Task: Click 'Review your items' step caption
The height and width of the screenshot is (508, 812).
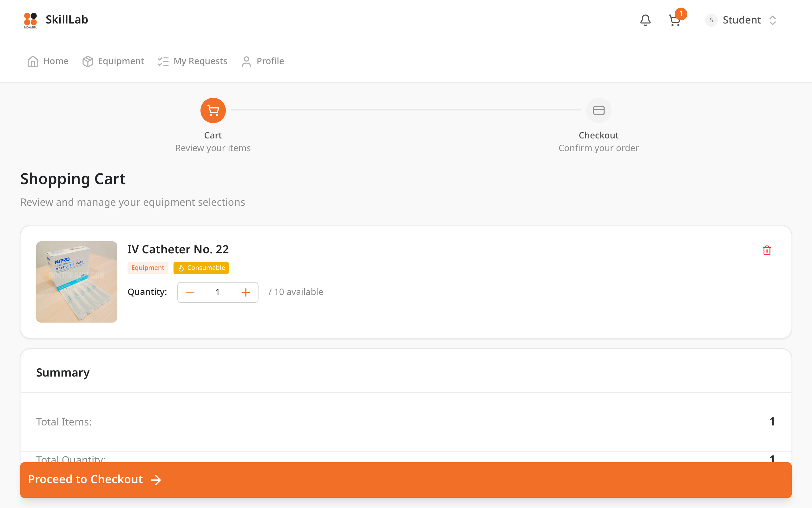Action: click(213, 148)
